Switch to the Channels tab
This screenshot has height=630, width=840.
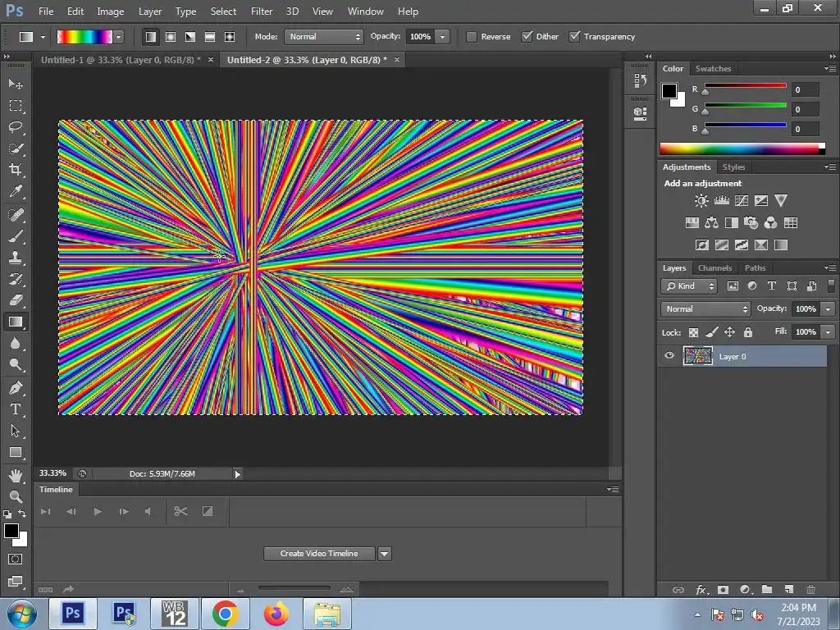click(714, 268)
